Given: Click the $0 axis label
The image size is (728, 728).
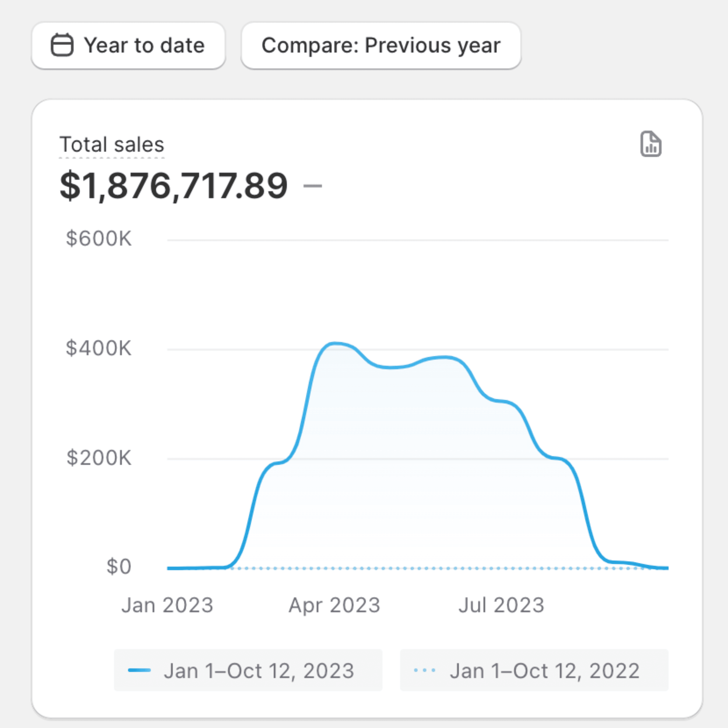Looking at the screenshot, I should tap(119, 566).
